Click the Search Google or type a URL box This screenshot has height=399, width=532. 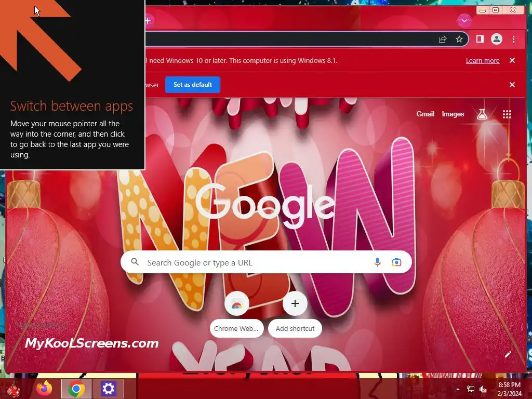pyautogui.click(x=266, y=262)
